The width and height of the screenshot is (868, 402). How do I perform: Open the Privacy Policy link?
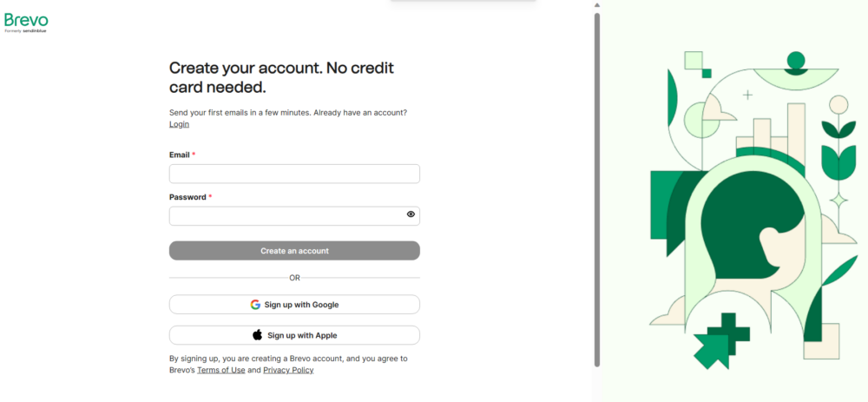pos(288,370)
